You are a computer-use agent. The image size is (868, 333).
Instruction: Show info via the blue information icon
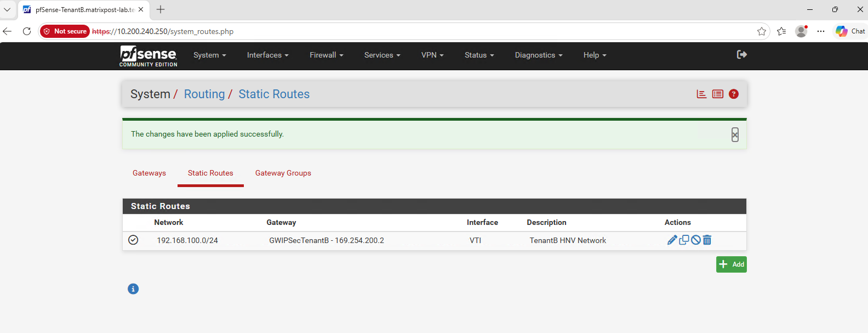pyautogui.click(x=133, y=289)
